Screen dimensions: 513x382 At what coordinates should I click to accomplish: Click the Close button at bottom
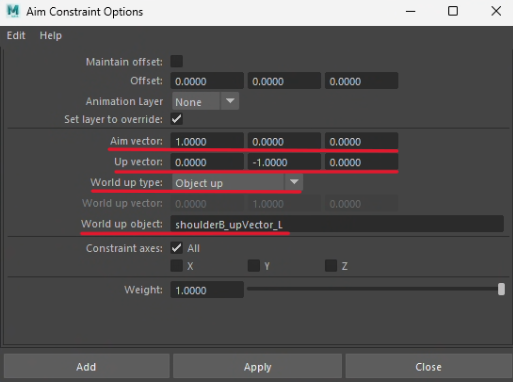click(428, 367)
